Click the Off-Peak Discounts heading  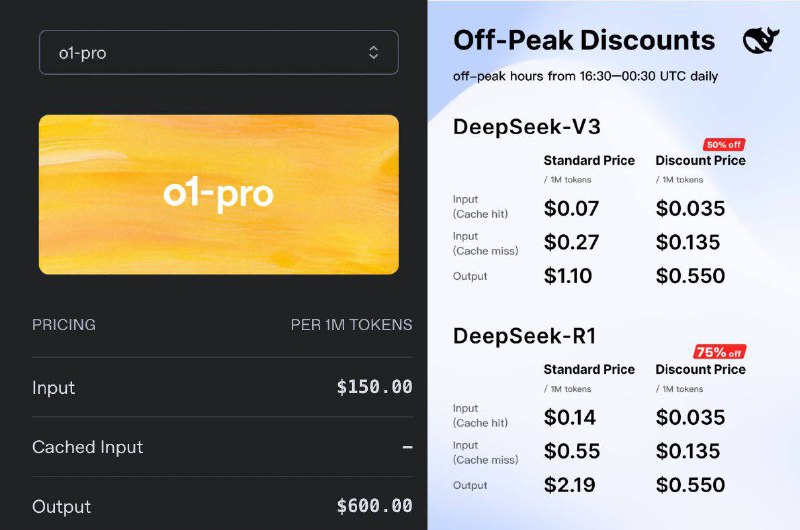pyautogui.click(x=584, y=40)
